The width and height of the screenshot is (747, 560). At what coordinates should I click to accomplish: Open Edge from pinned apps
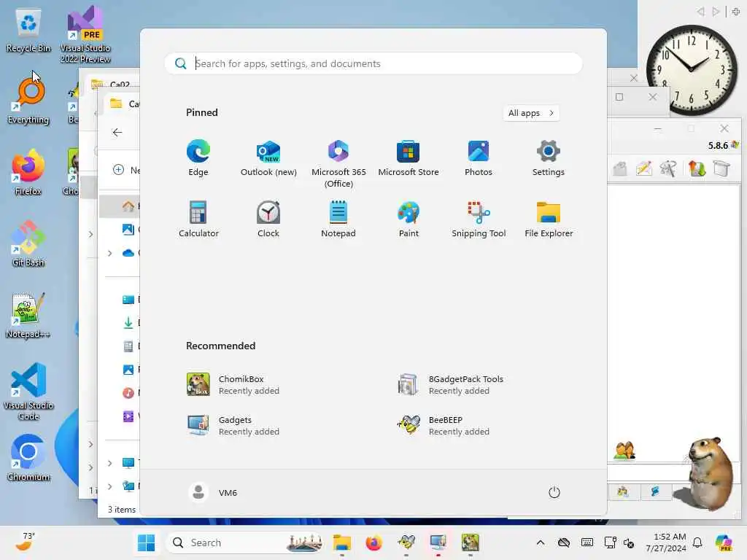click(x=198, y=158)
